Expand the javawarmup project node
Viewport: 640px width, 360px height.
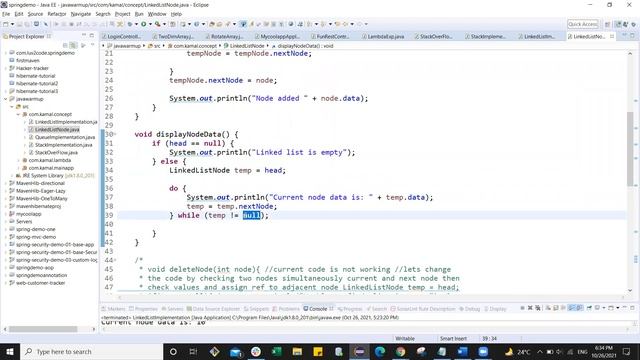6,99
